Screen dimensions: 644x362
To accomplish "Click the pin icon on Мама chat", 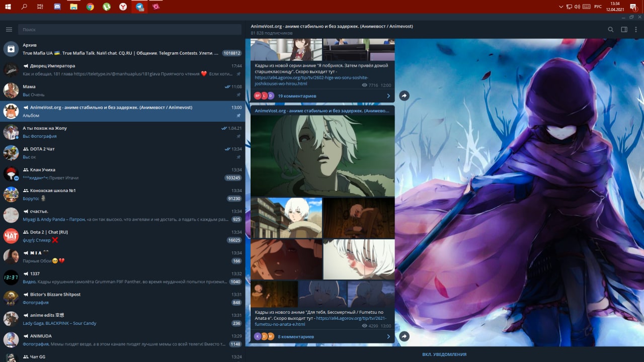I will click(x=238, y=95).
